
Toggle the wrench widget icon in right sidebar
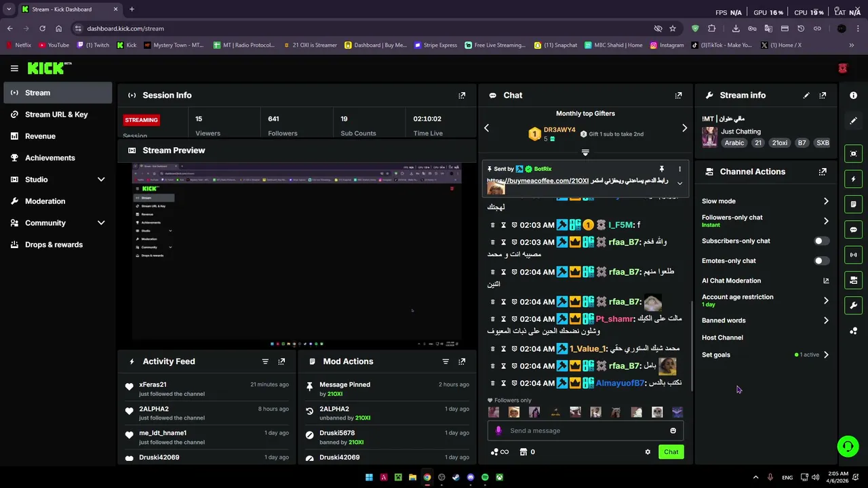coord(854,305)
